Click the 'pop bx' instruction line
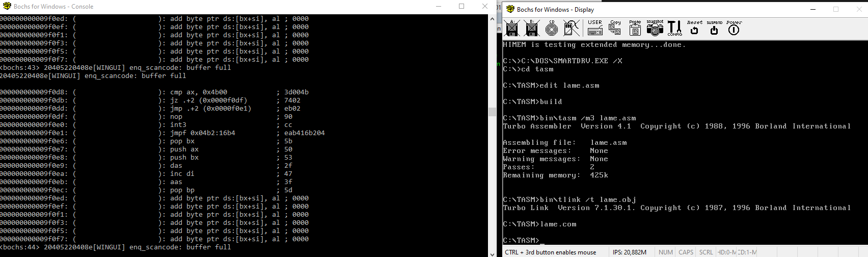This screenshot has height=257, width=868. pyautogui.click(x=146, y=141)
